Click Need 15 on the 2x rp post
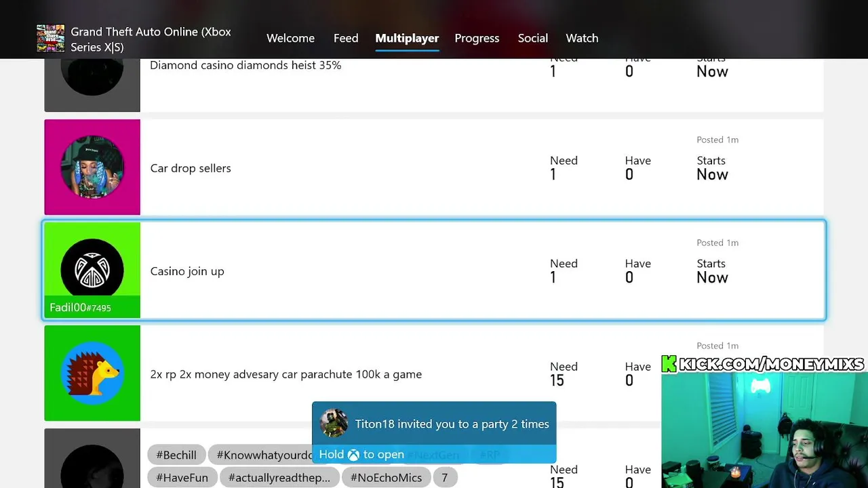The height and width of the screenshot is (488, 868). 564,374
